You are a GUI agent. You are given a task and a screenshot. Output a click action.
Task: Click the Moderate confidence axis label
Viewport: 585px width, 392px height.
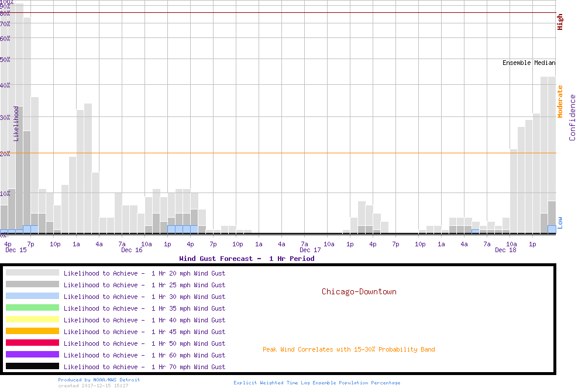tap(560, 101)
